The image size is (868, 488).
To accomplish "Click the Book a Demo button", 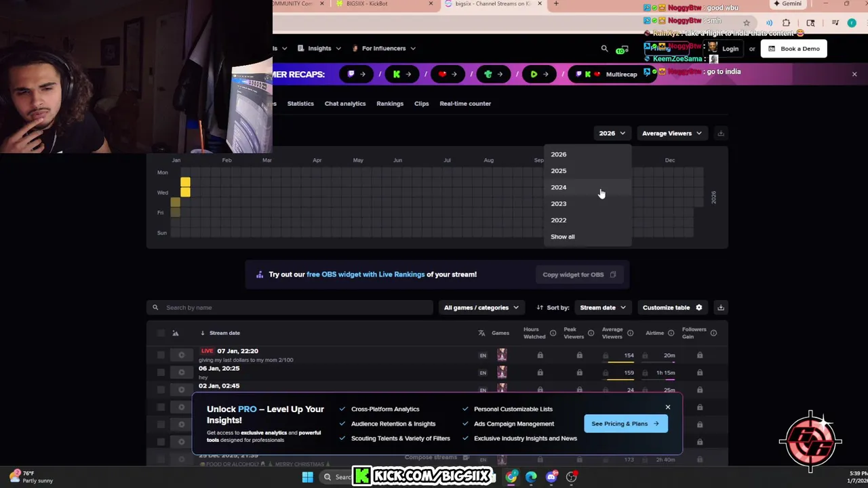I will pos(794,49).
